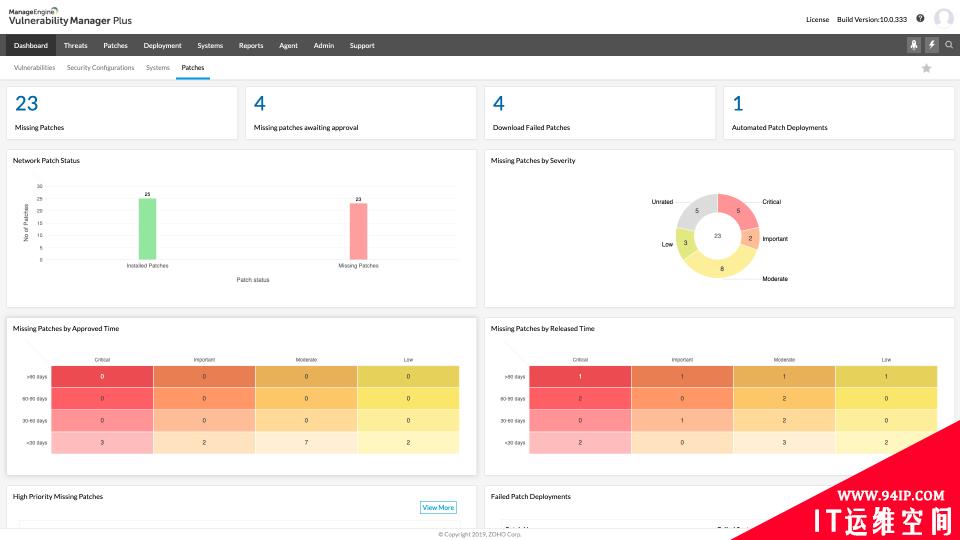This screenshot has height=540, width=960.
Task: Open the user profile avatar
Action: 943,18
